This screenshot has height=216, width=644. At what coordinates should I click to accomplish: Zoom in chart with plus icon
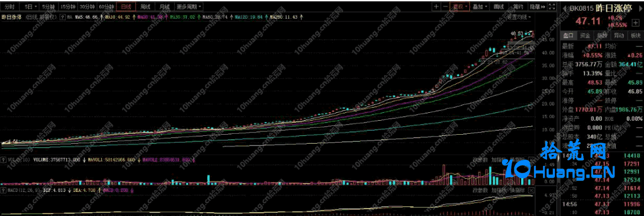[x=436, y=7]
